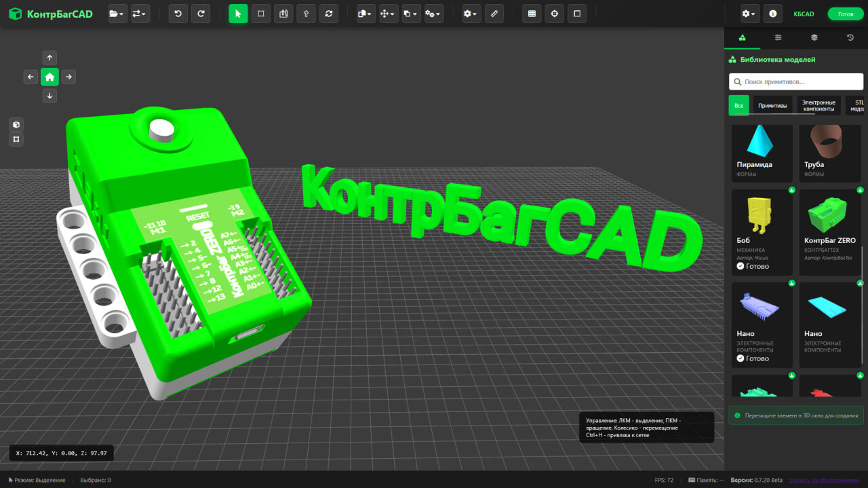Click the Redo arrow in toolbar
This screenshot has width=868, height=488.
(201, 14)
